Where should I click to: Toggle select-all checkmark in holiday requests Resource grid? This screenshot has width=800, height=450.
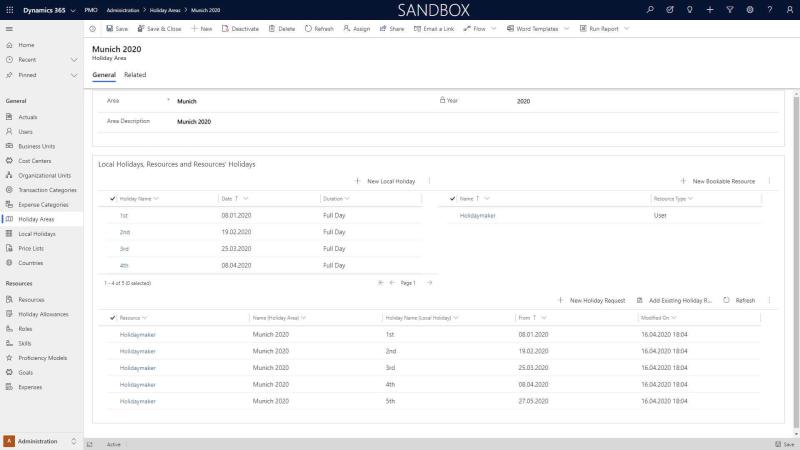112,317
